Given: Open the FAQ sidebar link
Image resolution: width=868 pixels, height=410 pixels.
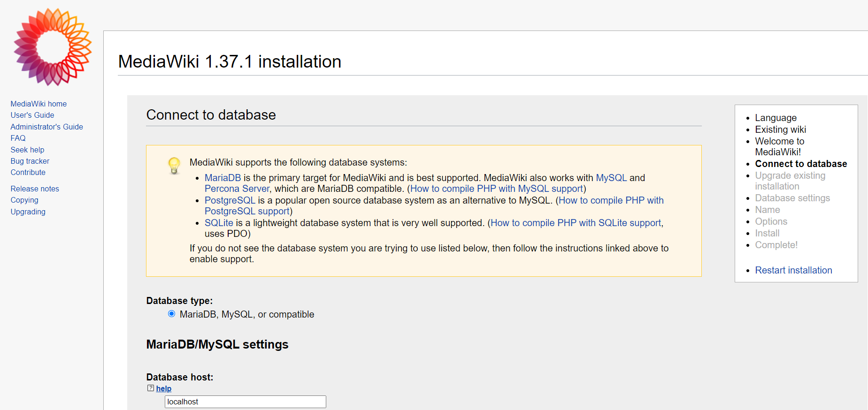Looking at the screenshot, I should click(x=18, y=138).
